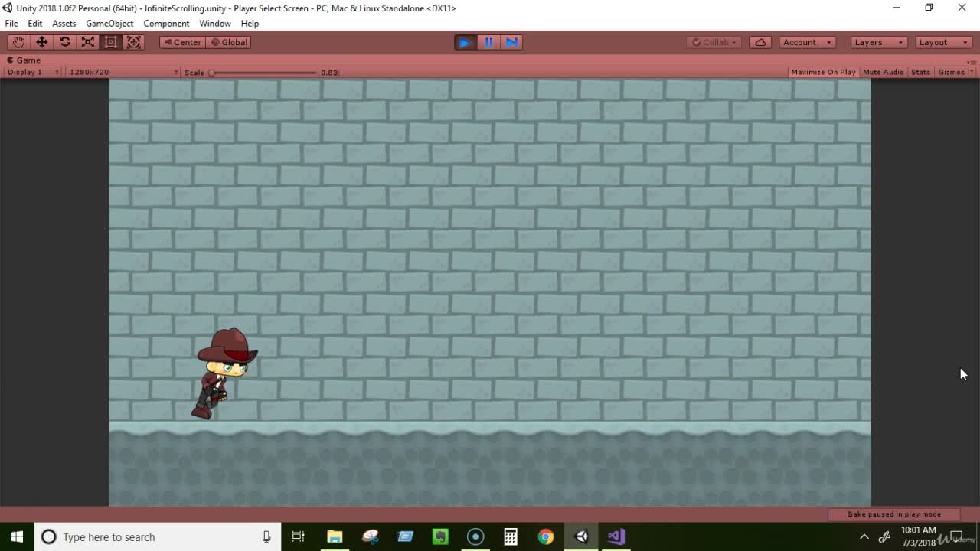Select the combined Transform tool

tap(134, 42)
